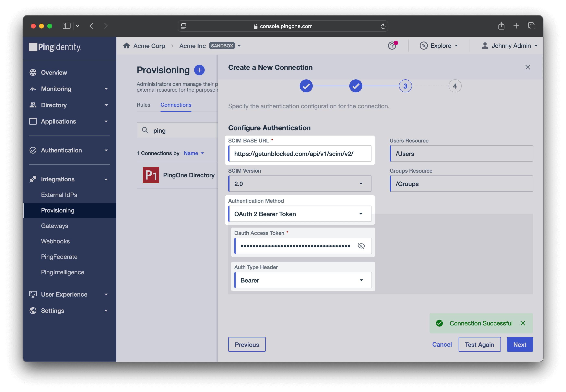This screenshot has width=566, height=392.
Task: Click the Next button
Action: (520, 344)
